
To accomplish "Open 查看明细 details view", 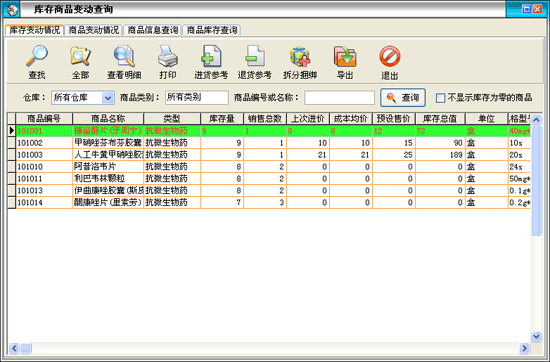I will point(124,56).
